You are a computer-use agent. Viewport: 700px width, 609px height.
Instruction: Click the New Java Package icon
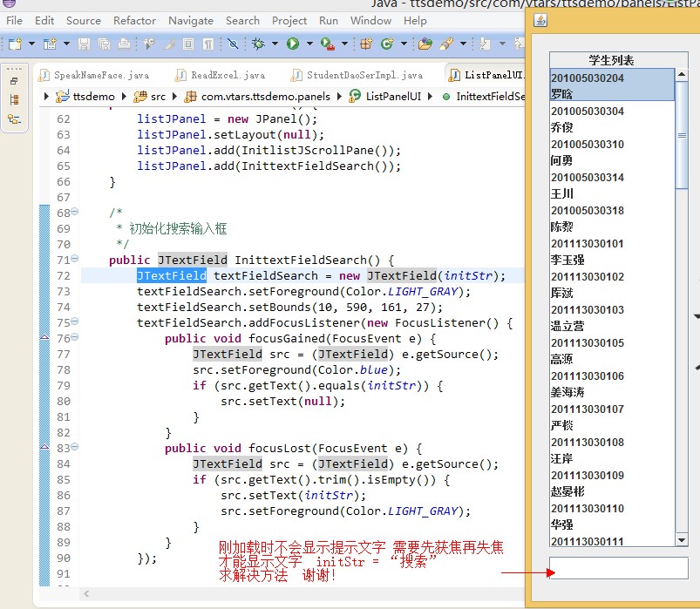click(x=366, y=44)
